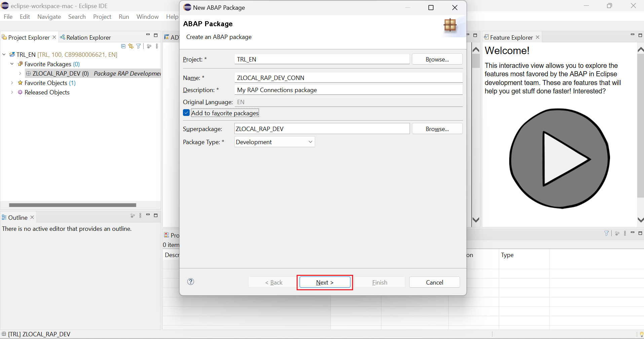Click the Project Explorer horizontal scrollbar
The height and width of the screenshot is (339, 644).
coord(72,205)
